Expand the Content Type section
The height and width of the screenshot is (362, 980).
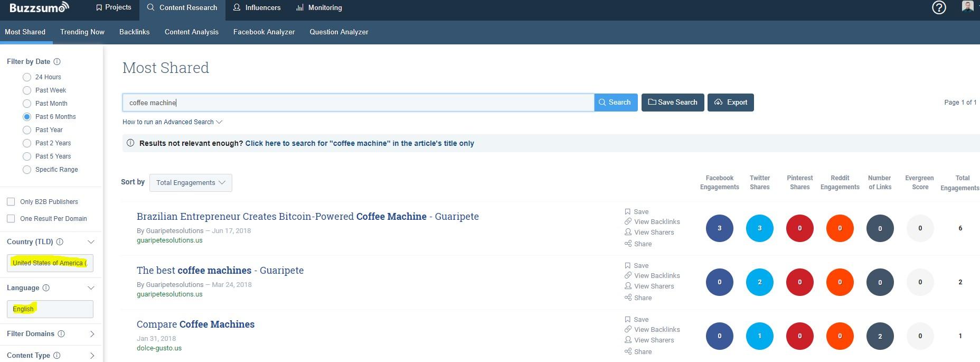tap(92, 356)
